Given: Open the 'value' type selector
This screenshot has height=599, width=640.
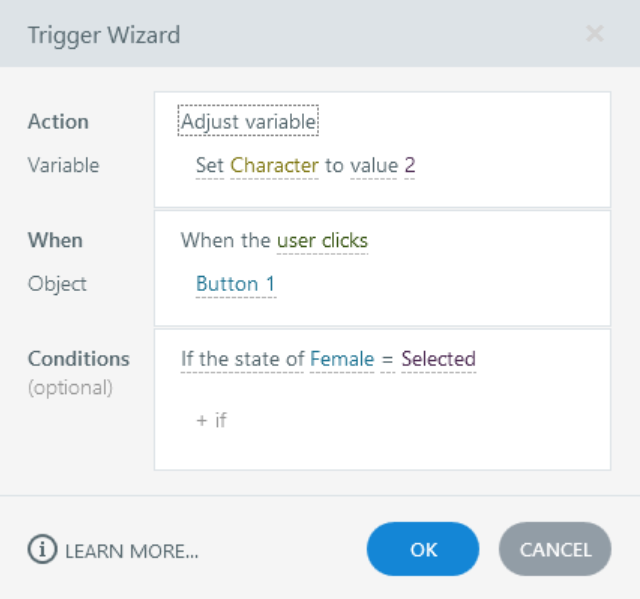Looking at the screenshot, I should 374,166.
